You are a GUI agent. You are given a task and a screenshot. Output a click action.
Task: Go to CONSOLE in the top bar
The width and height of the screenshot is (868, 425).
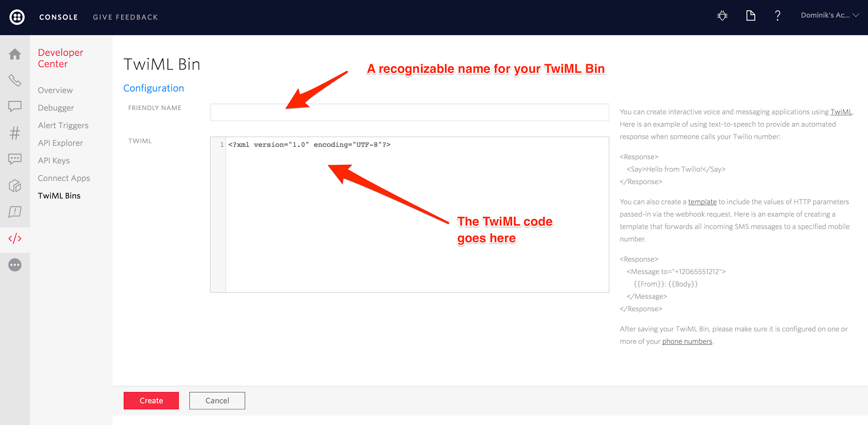(x=59, y=17)
